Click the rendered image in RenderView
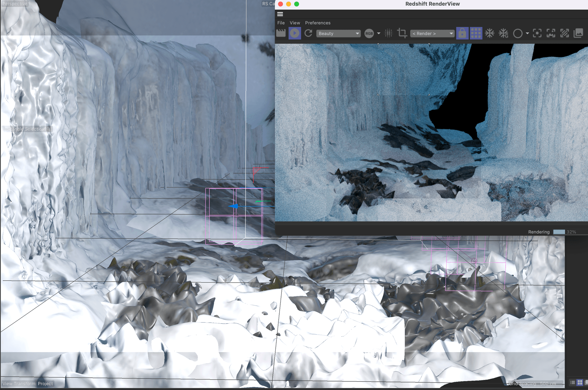 tap(431, 132)
